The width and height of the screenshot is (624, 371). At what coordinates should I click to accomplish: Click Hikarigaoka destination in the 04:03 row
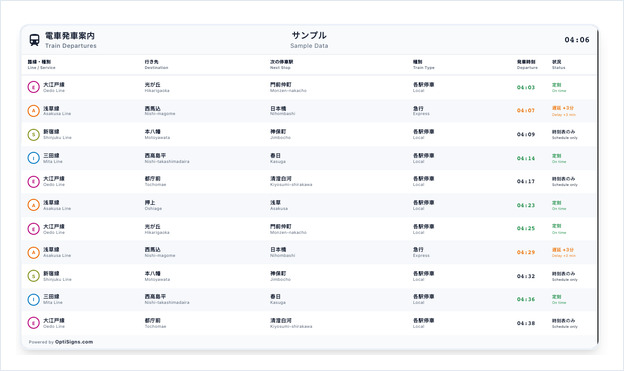157,87
